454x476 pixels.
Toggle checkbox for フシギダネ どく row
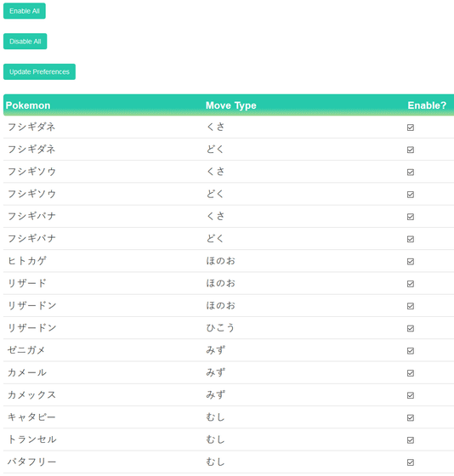click(x=411, y=150)
